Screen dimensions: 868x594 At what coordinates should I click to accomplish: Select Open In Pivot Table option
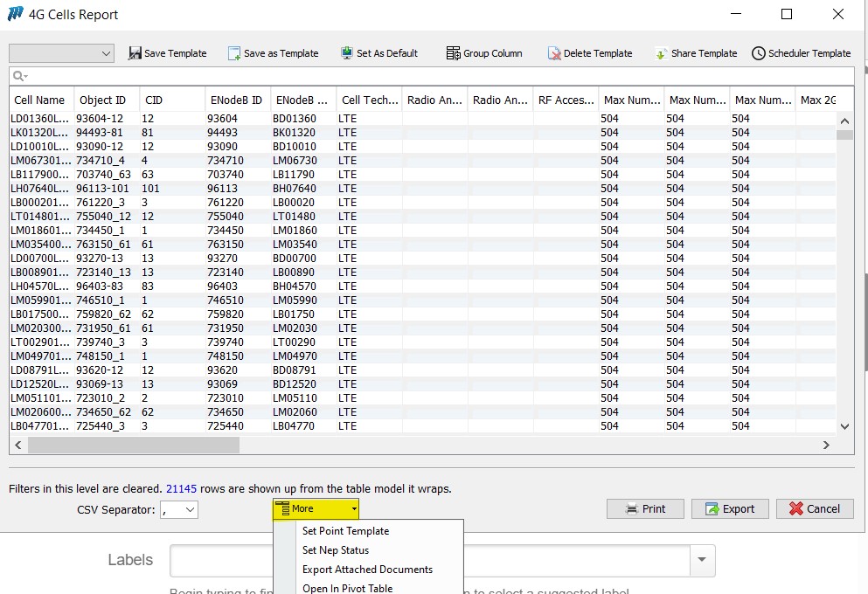click(347, 588)
